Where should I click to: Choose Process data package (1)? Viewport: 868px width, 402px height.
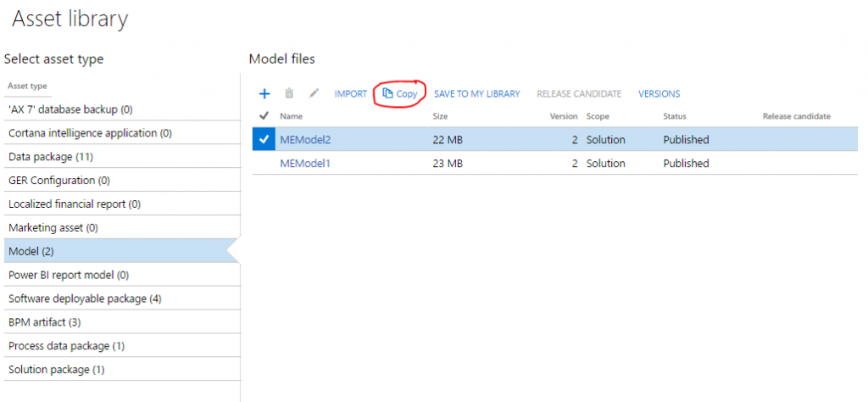[67, 346]
